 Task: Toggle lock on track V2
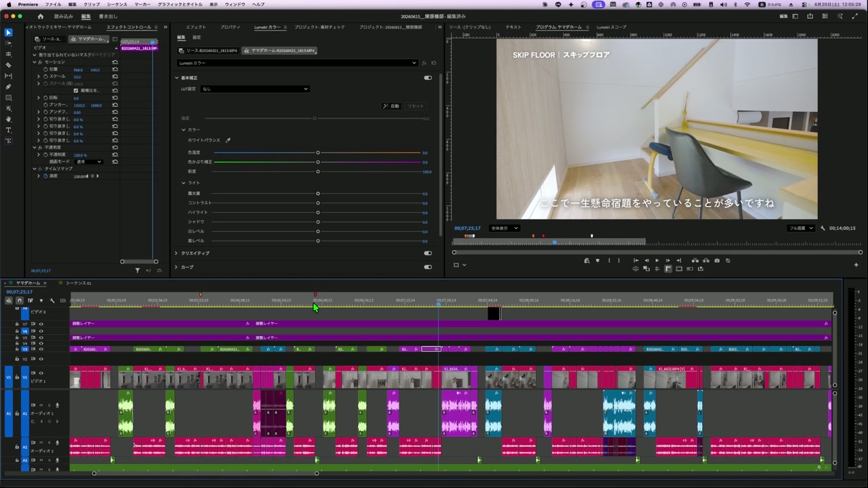pyautogui.click(x=17, y=359)
